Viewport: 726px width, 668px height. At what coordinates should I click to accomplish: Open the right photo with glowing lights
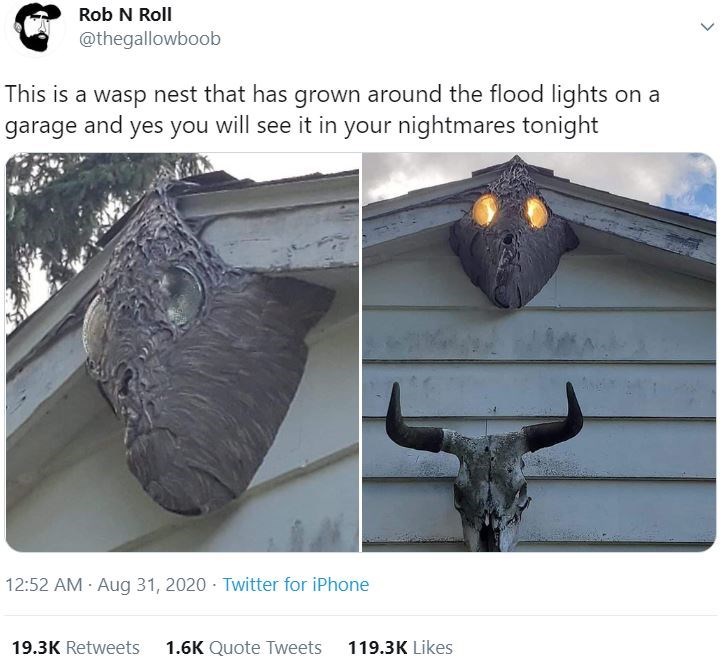click(539, 352)
